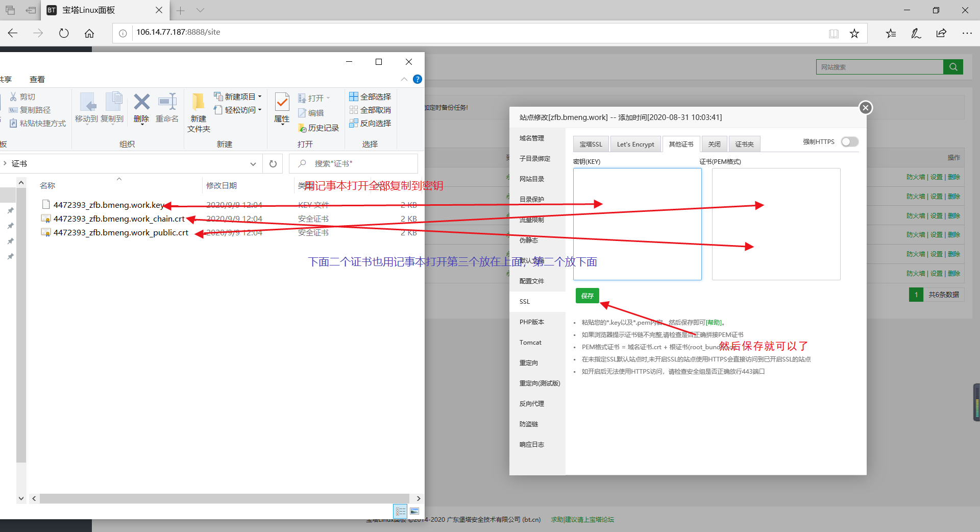Screen dimensions: 980x532
Task: Open the Explorer help question-mark icon
Action: point(418,79)
